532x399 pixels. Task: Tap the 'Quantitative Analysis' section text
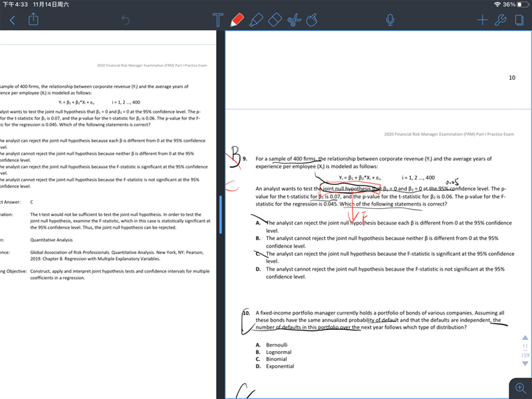tap(51, 240)
